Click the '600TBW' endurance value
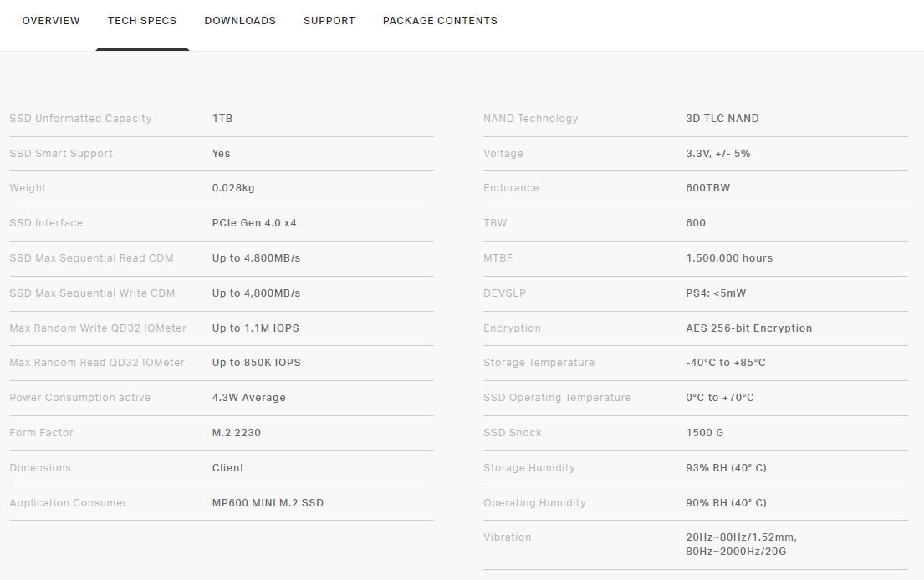924x580 pixels. coord(707,188)
